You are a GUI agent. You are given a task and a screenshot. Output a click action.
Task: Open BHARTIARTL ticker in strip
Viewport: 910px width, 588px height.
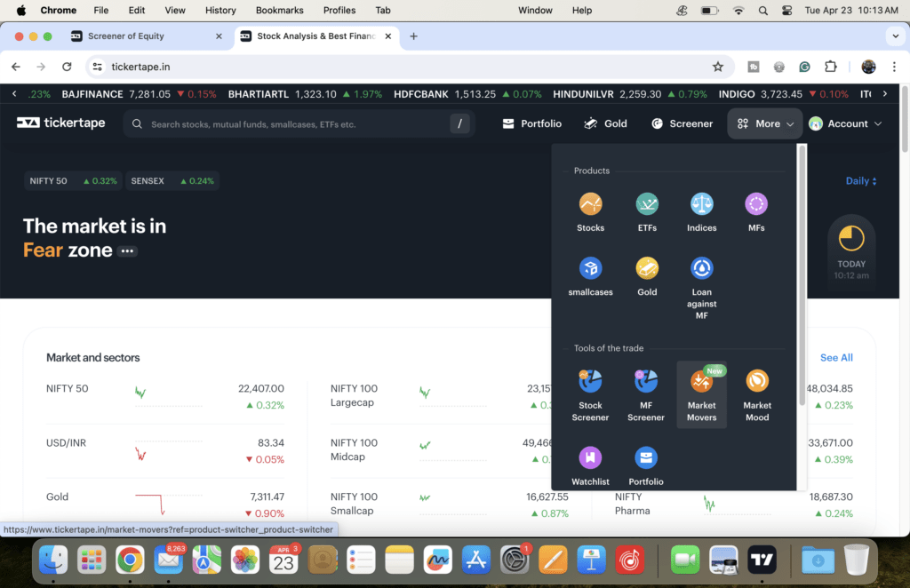tap(305, 94)
